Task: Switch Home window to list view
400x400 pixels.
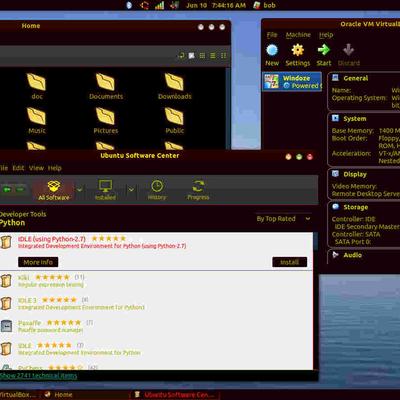Action: tap(213, 56)
